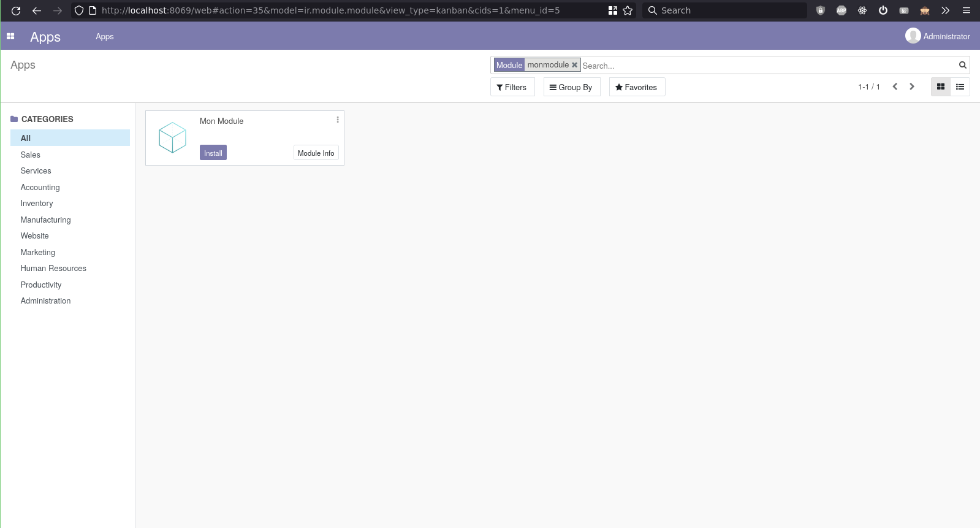Open the Favorites dropdown
Viewport: 980px width, 528px height.
(636, 87)
